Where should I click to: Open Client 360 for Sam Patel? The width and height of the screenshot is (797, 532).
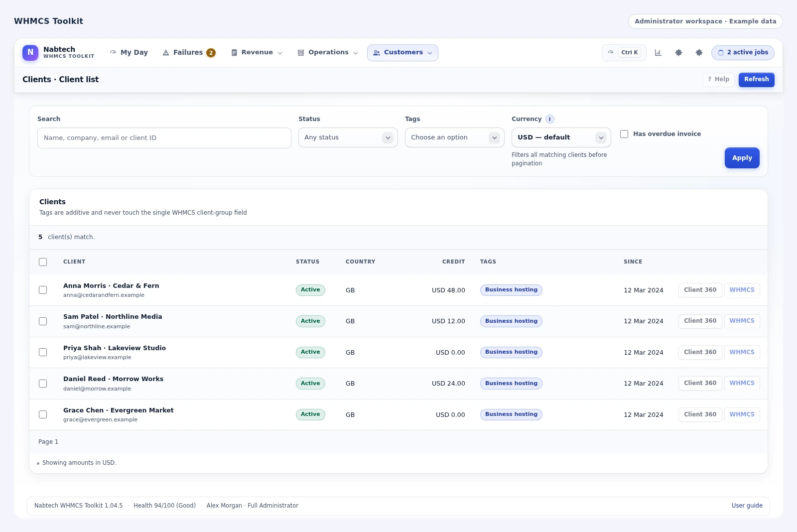click(700, 321)
